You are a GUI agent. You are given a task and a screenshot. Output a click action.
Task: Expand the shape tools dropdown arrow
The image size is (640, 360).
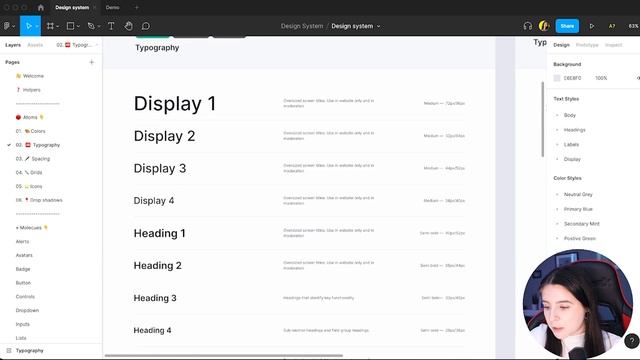pyautogui.click(x=78, y=27)
